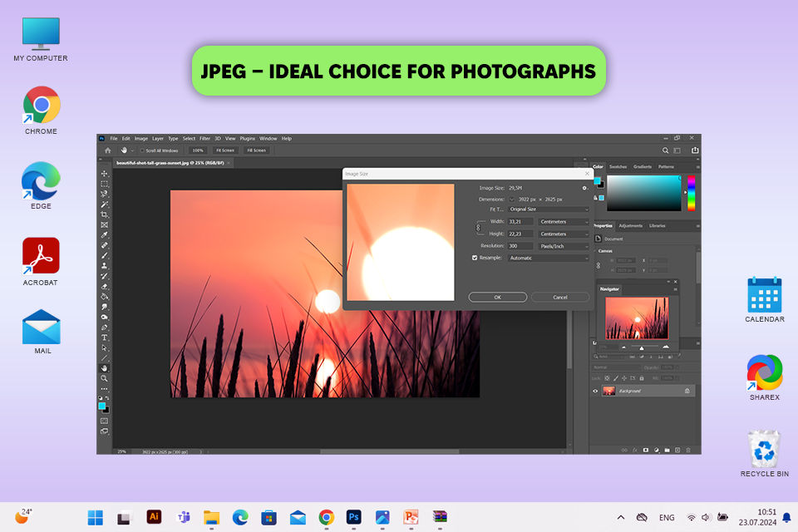The image size is (798, 532).
Task: Delete layer with trash icon
Action: click(688, 450)
